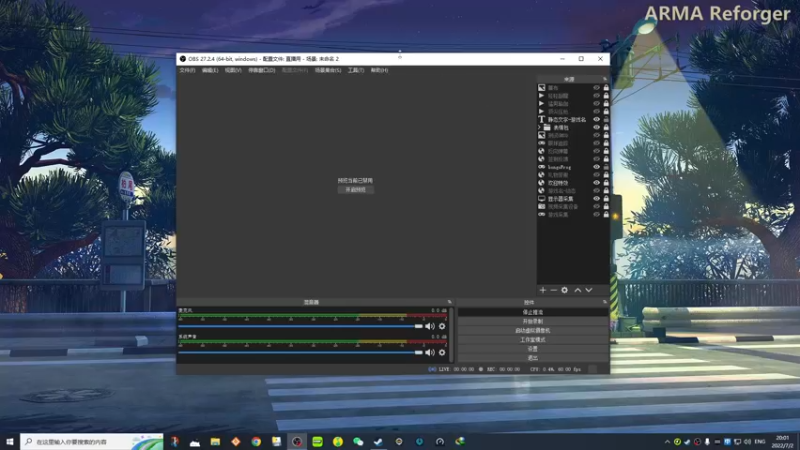
Task: Click the taskbar clock showing 20:01
Action: pos(783,442)
